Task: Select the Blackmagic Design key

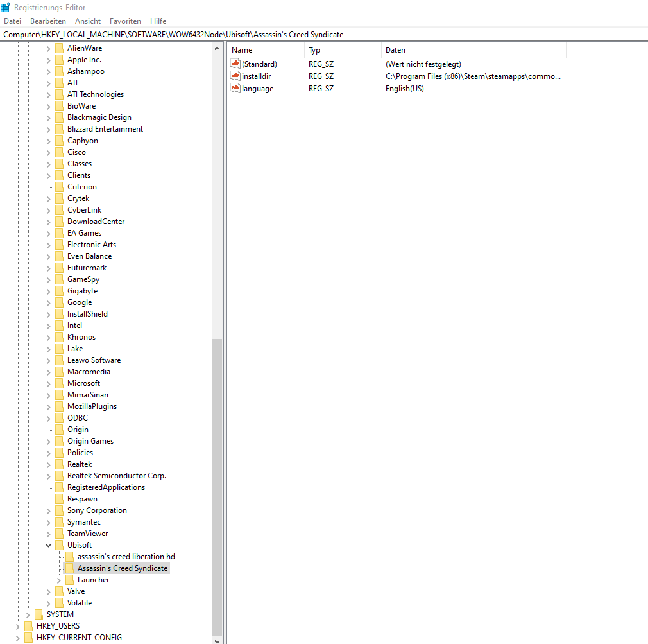Action: point(99,117)
